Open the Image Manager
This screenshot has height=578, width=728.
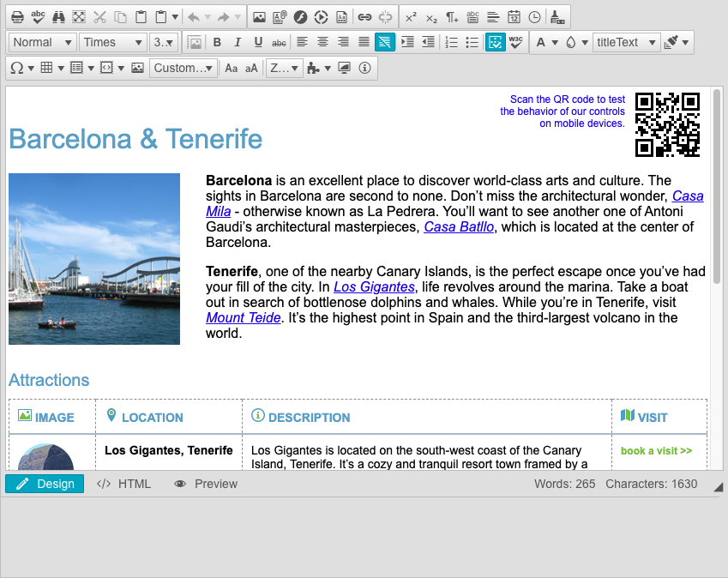pyautogui.click(x=259, y=18)
